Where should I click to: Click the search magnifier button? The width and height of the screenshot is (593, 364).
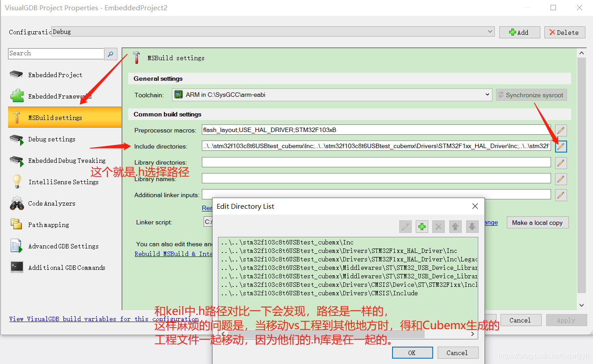click(111, 54)
